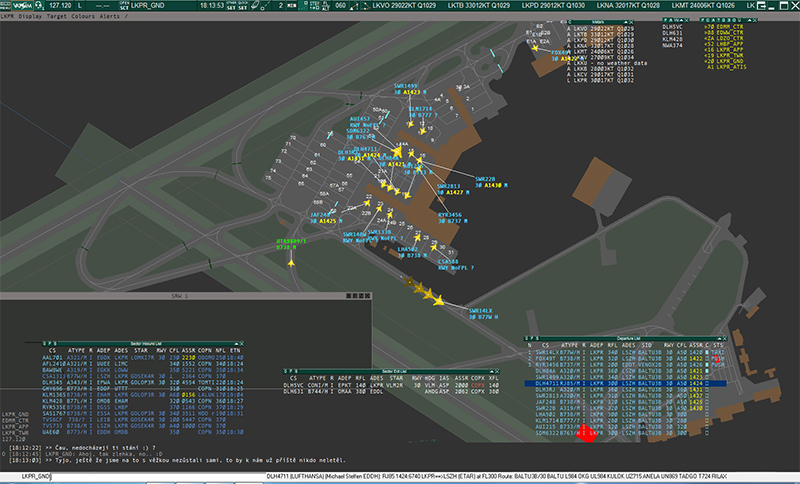Toggle clearance flag for JAF248 row
This screenshot has height=484, width=800.
707,402
